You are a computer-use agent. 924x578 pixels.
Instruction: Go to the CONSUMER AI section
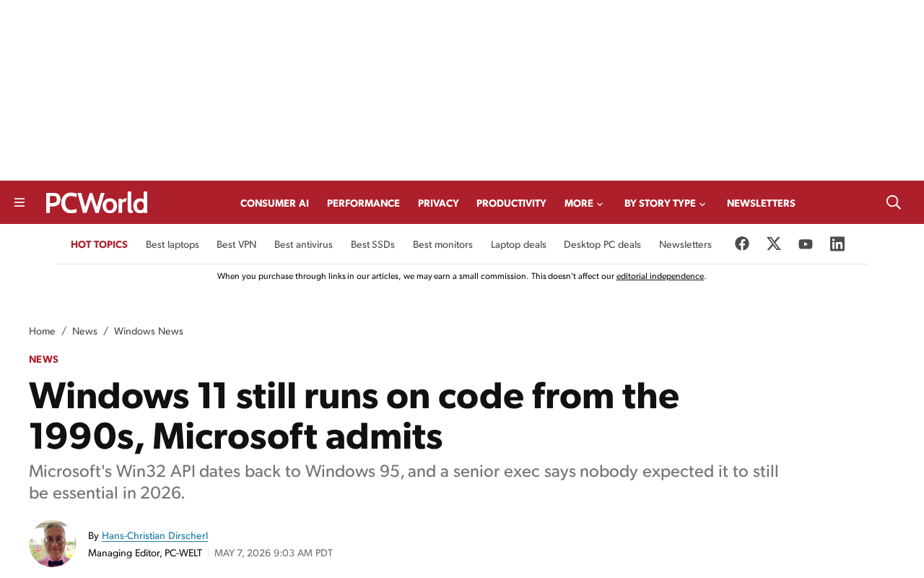pyautogui.click(x=274, y=204)
